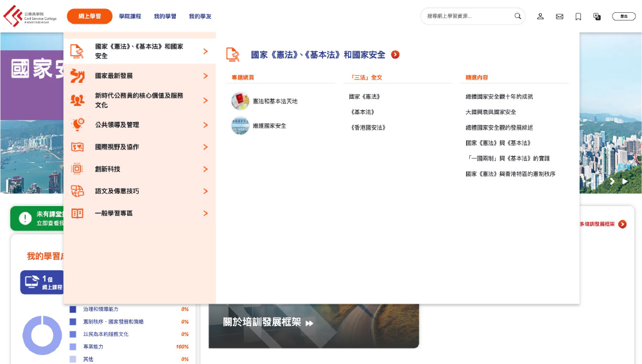The width and height of the screenshot is (642, 364).
Task: Open the mail envelope icon
Action: (x=559, y=17)
